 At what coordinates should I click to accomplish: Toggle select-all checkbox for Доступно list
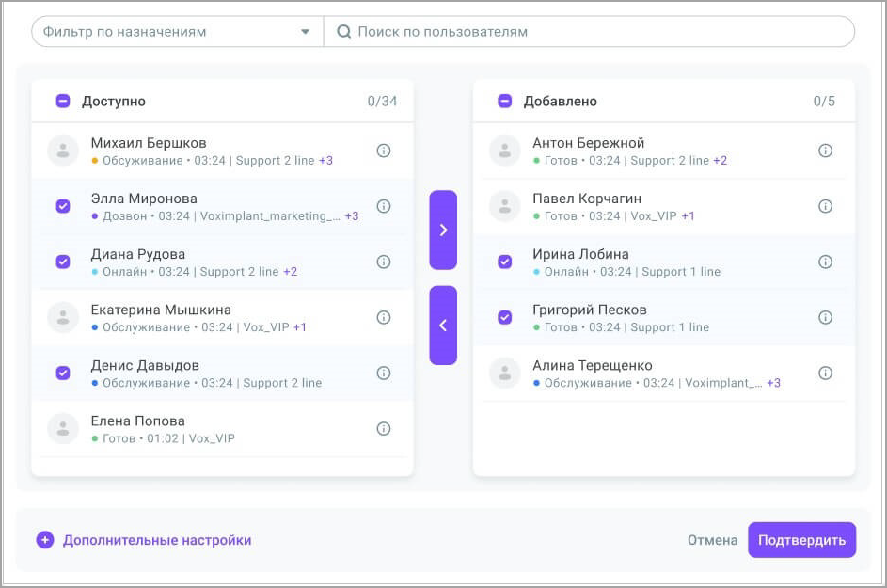point(63,101)
